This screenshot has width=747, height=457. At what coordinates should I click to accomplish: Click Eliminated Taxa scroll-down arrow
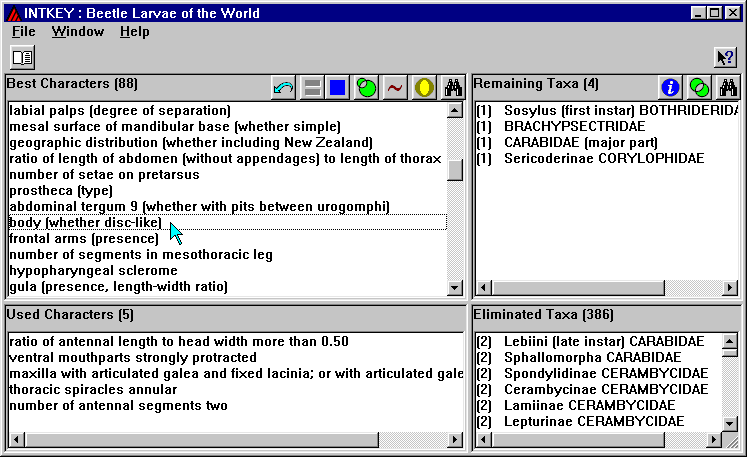730,423
